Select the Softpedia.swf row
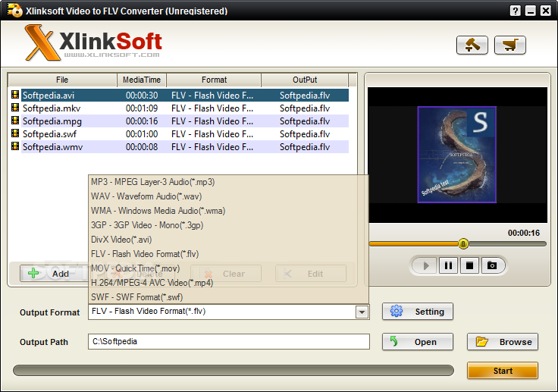The height and width of the screenshot is (392, 558). pyautogui.click(x=185, y=134)
